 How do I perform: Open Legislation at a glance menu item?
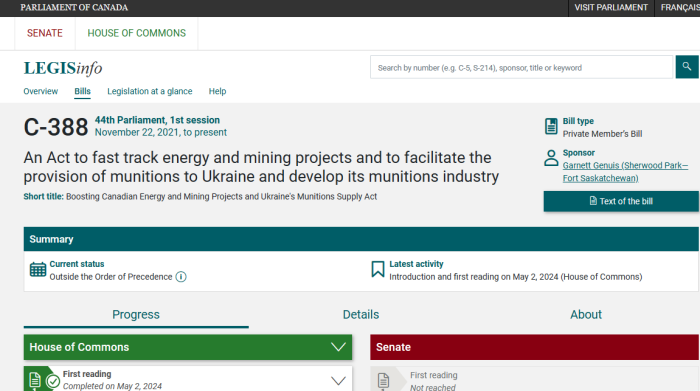click(x=150, y=91)
